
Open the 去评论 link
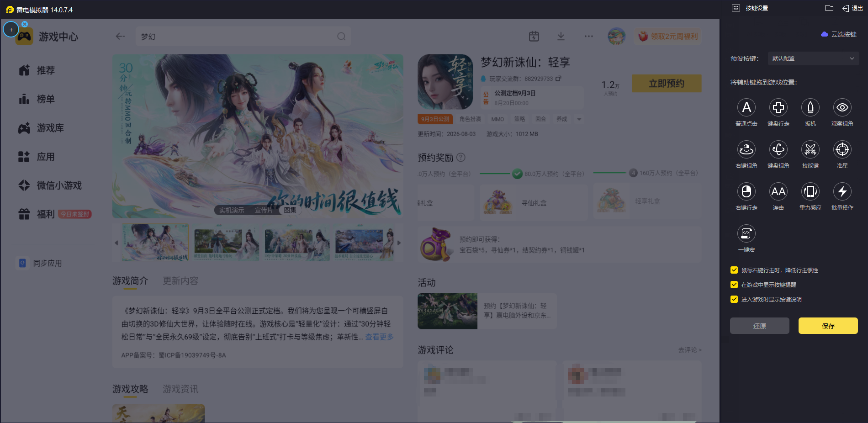(690, 350)
